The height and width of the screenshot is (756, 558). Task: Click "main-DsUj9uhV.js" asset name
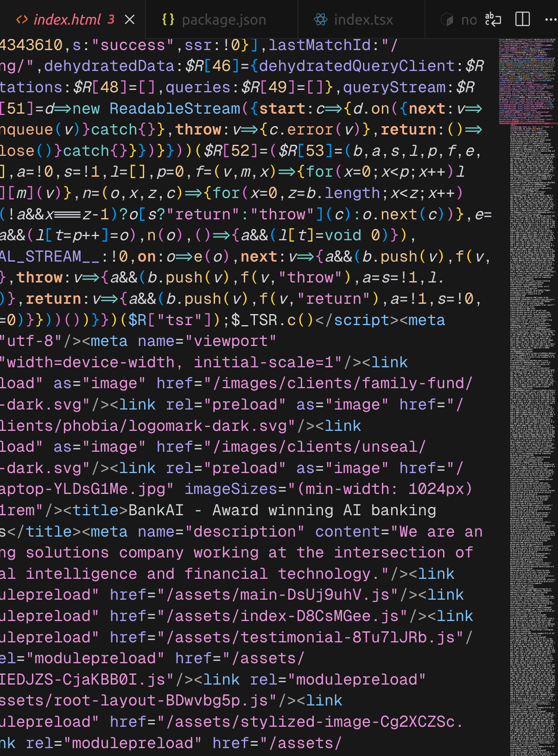314,595
